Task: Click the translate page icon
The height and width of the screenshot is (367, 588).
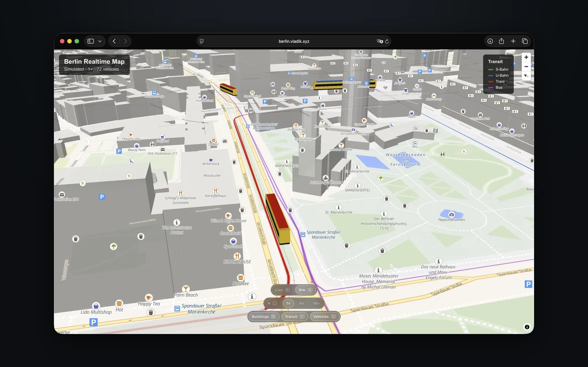Action: [380, 41]
